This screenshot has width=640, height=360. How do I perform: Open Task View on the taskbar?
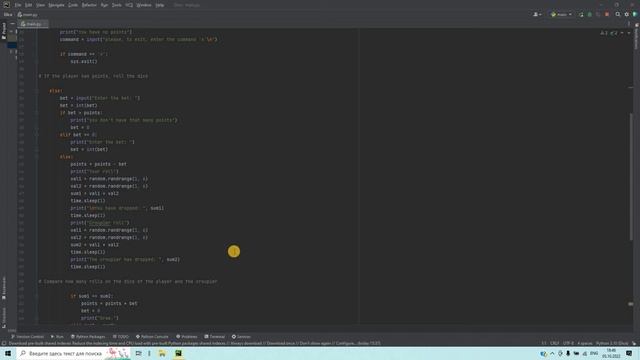pyautogui.click(x=138, y=353)
